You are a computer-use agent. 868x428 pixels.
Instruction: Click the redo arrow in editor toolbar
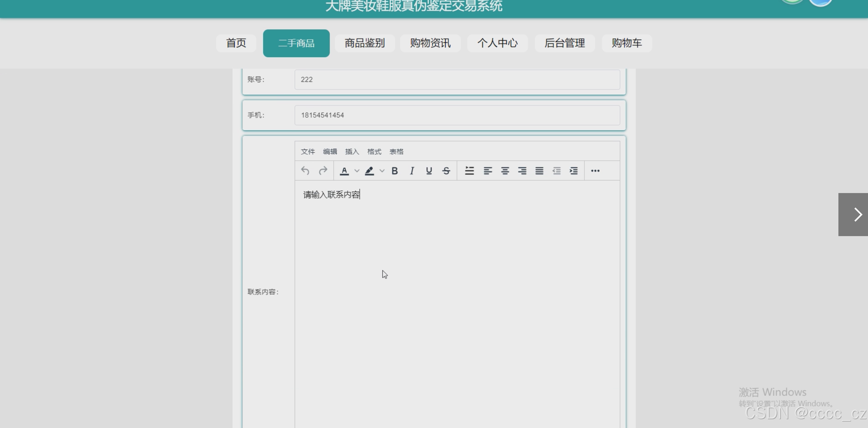(x=323, y=171)
